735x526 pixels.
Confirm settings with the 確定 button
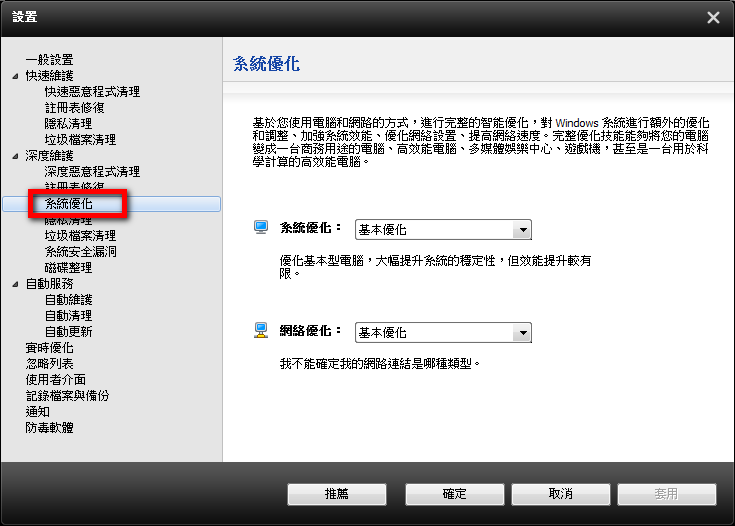click(x=454, y=494)
